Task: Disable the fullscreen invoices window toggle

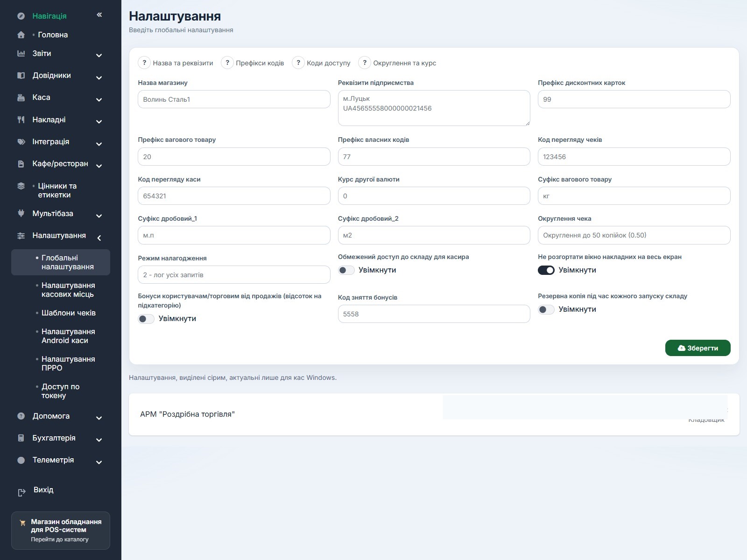Action: [546, 270]
